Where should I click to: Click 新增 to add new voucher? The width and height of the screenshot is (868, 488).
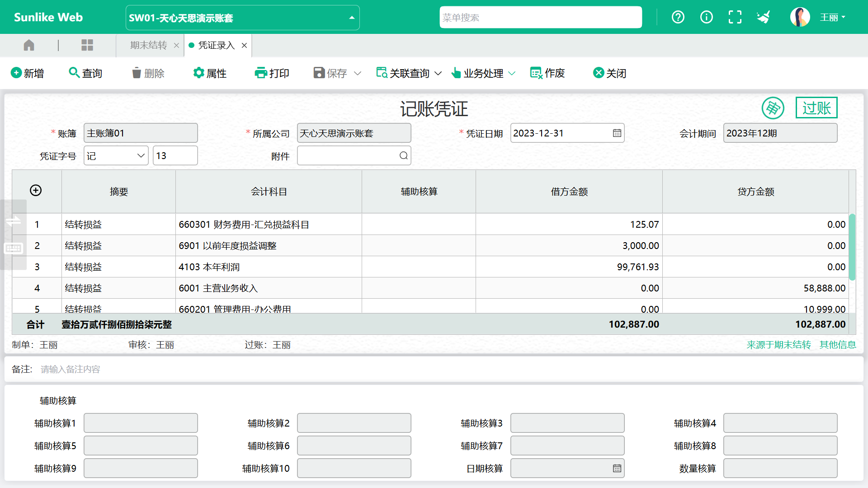tap(27, 73)
